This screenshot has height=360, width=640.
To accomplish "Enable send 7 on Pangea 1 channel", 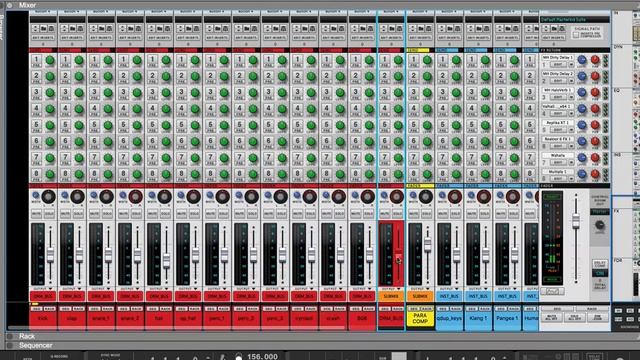I will click(x=500, y=158).
